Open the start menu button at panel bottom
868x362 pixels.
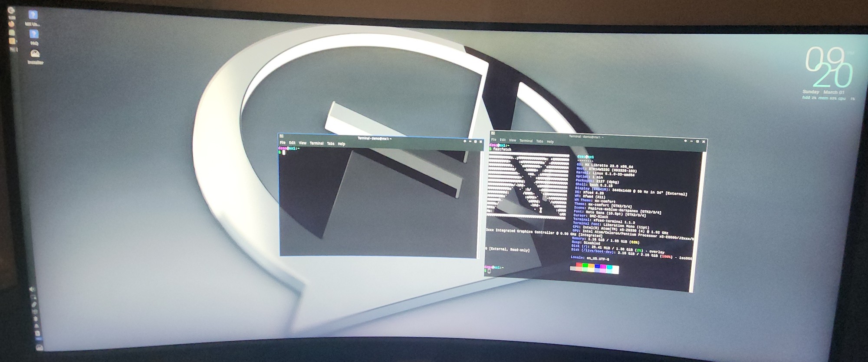[x=39, y=347]
